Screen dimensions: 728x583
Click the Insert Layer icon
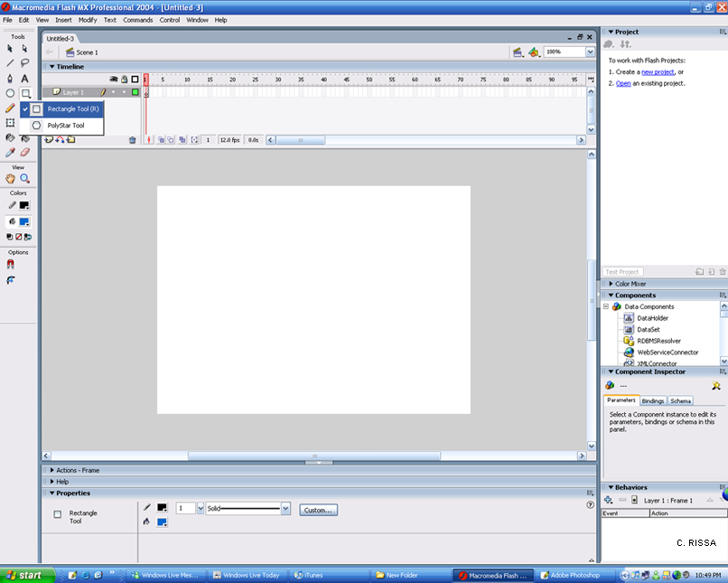tap(49, 139)
